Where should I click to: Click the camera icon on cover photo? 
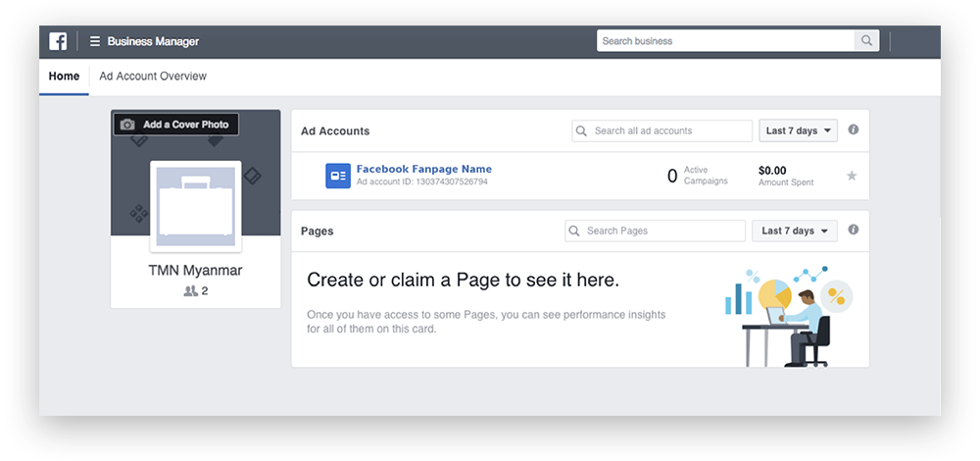pyautogui.click(x=127, y=125)
